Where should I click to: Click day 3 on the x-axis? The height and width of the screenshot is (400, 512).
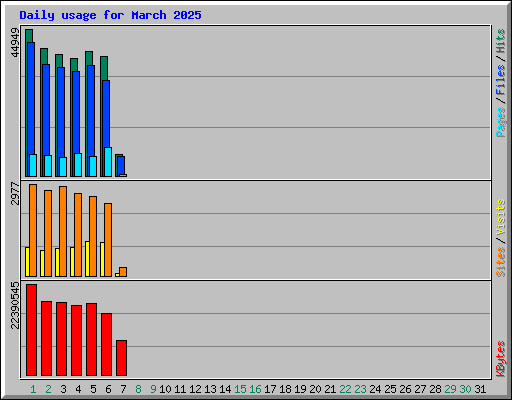click(x=63, y=389)
